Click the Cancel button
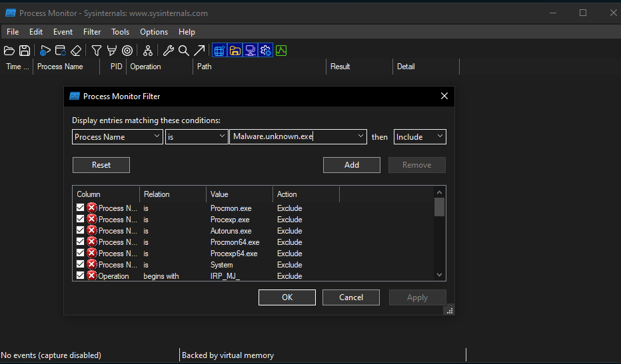Screen dimensions: 621x364 [x=351, y=297]
